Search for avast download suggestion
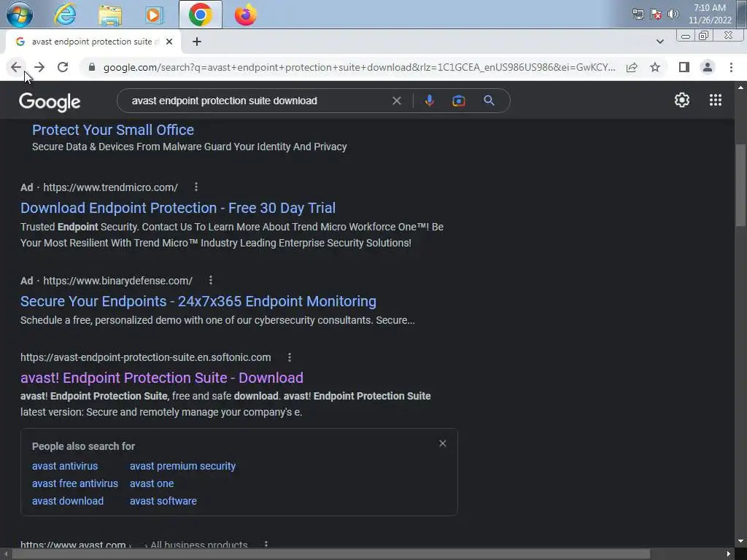 [68, 501]
